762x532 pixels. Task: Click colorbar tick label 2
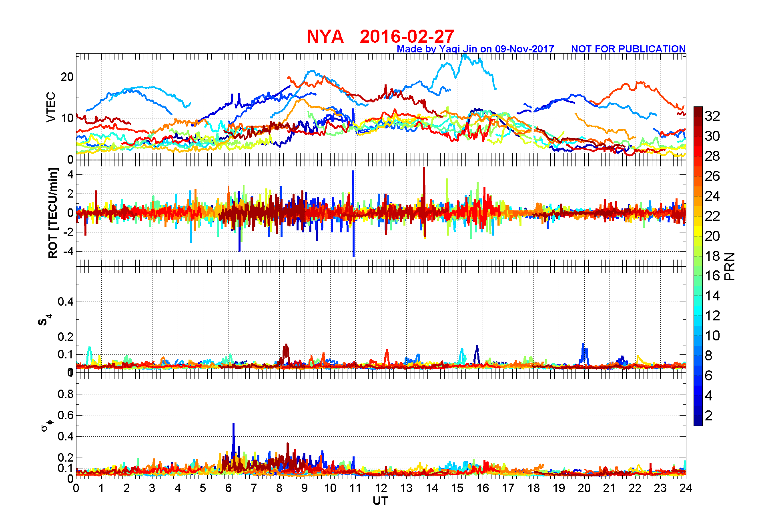click(708, 416)
